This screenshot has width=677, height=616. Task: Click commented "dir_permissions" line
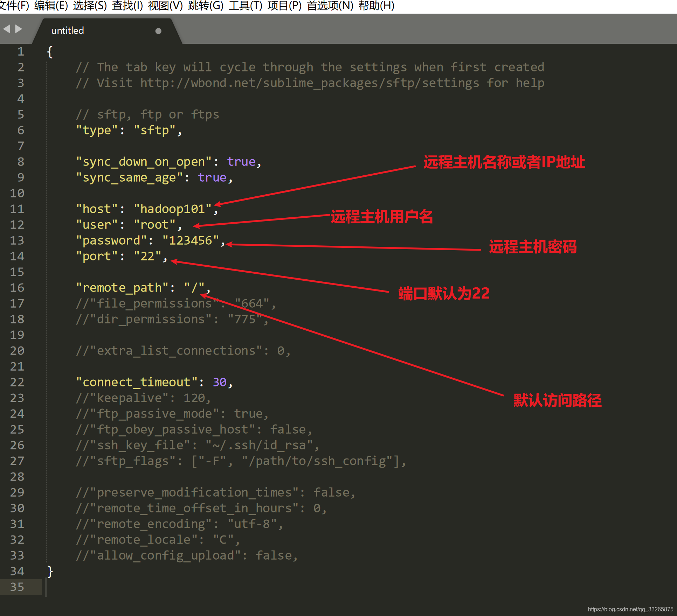(172, 320)
